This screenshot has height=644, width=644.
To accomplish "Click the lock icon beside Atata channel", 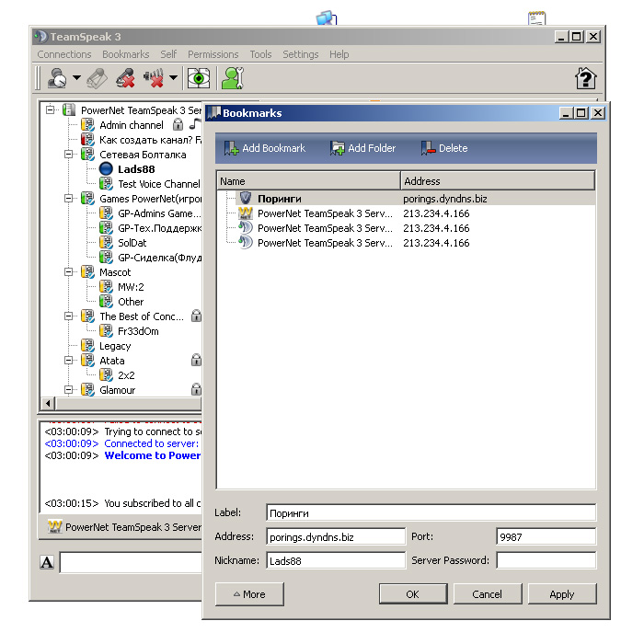I will pos(196,360).
